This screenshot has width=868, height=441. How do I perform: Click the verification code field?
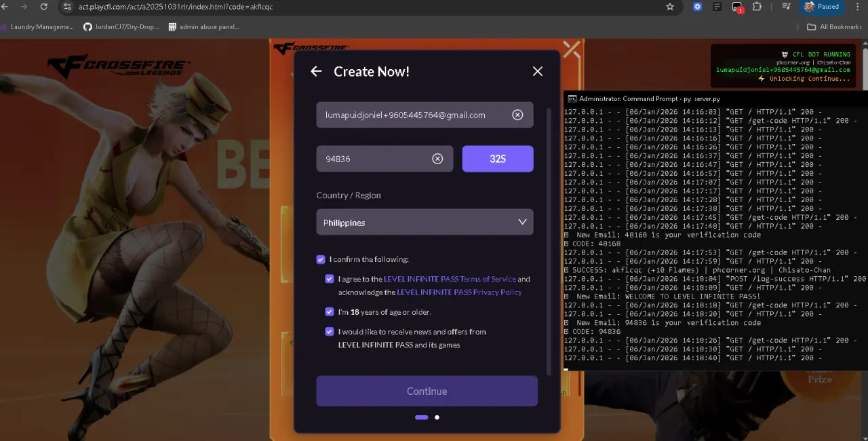pos(384,159)
